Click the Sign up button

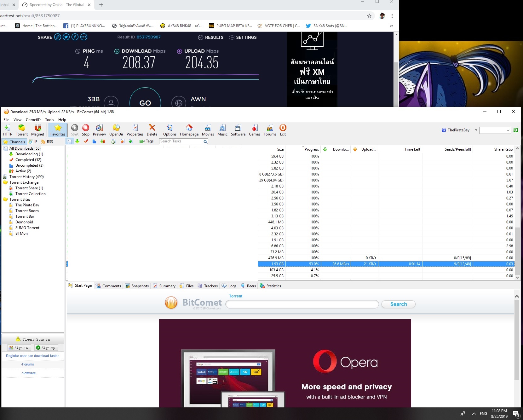tap(46, 348)
